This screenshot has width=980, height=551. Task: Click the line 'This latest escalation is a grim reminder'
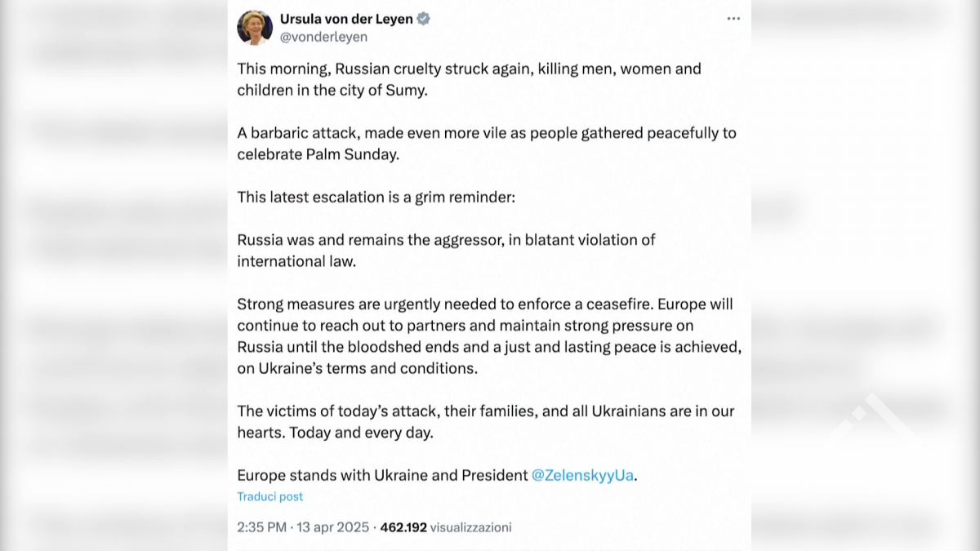(376, 197)
